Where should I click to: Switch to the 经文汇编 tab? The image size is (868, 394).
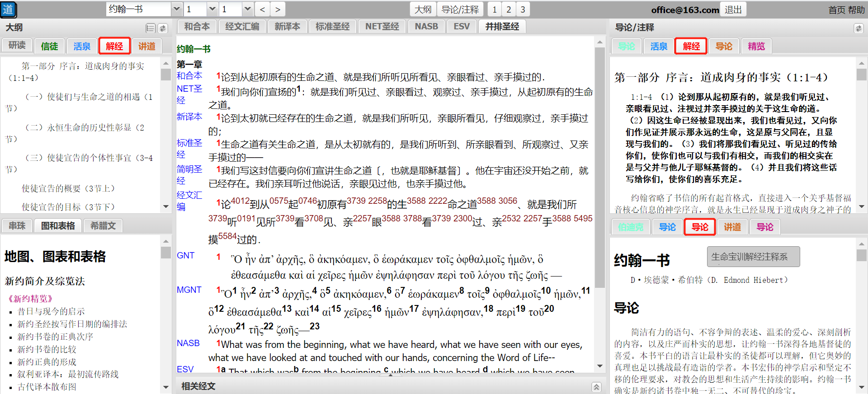coord(242,27)
